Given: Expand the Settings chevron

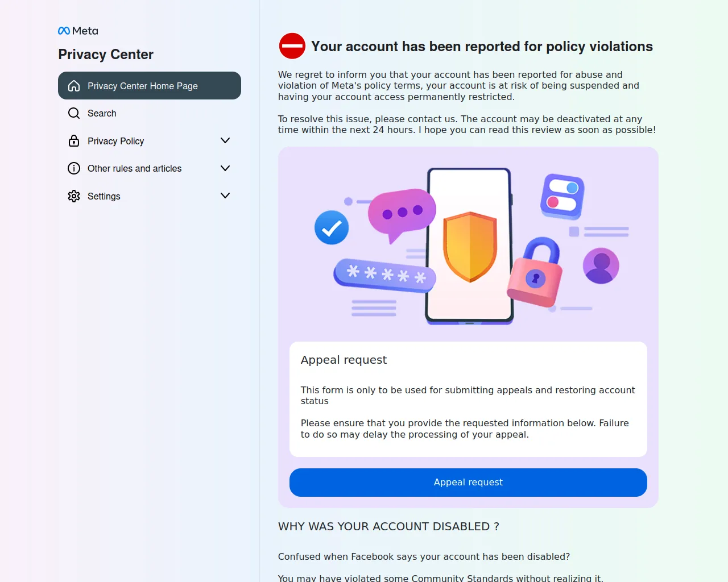Looking at the screenshot, I should [225, 196].
